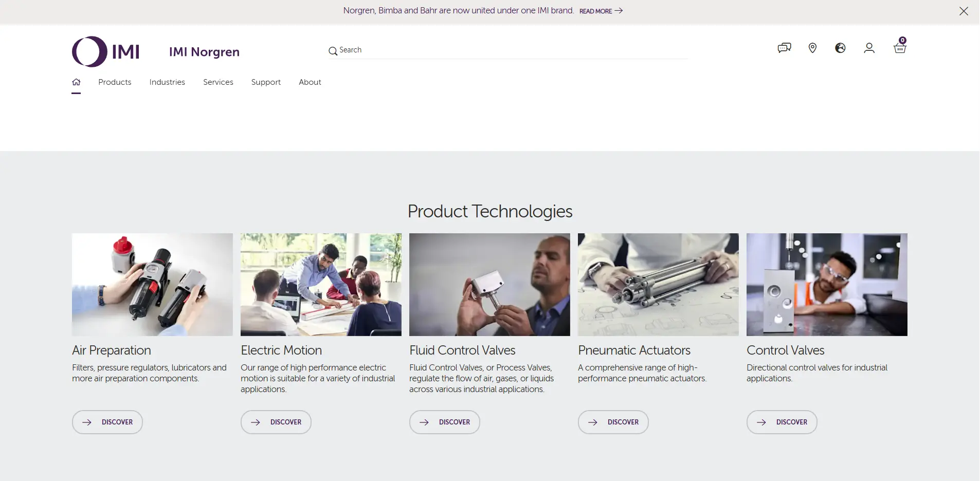Click the user account icon
Screen dimensions: 980x481
tap(869, 48)
